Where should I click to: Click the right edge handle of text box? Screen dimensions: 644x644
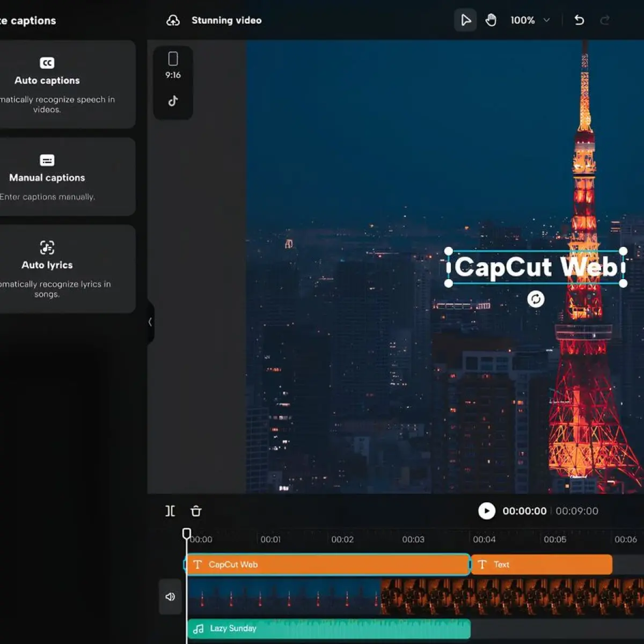click(623, 267)
